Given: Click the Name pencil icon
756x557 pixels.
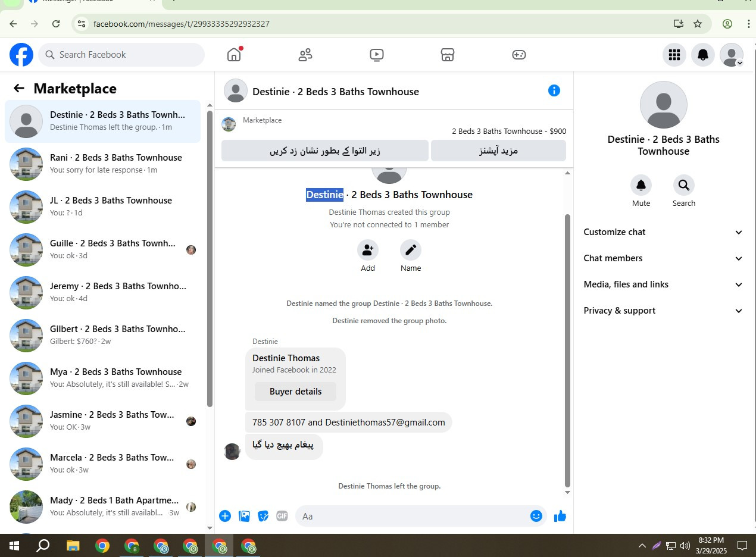Looking at the screenshot, I should tap(411, 250).
